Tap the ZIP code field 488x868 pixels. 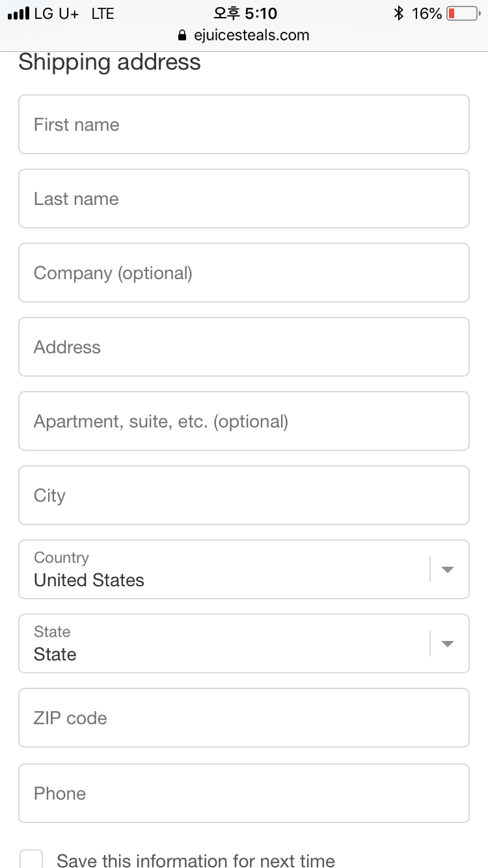click(x=244, y=718)
